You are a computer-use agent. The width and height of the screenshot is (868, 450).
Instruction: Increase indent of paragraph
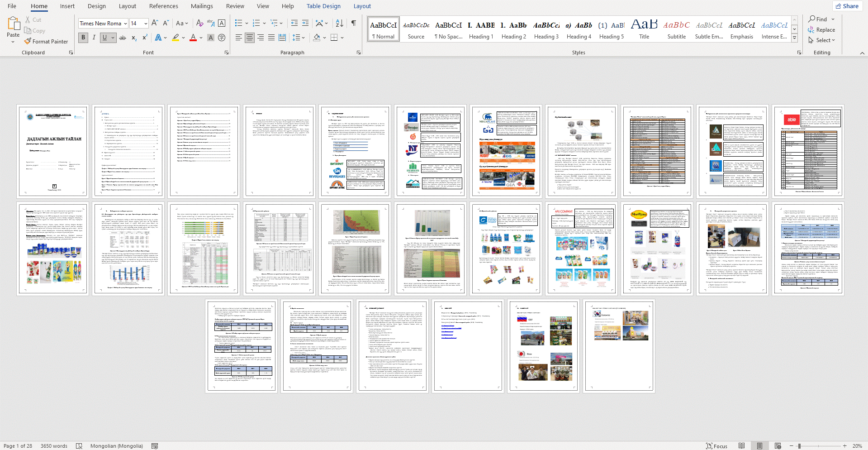pos(305,23)
